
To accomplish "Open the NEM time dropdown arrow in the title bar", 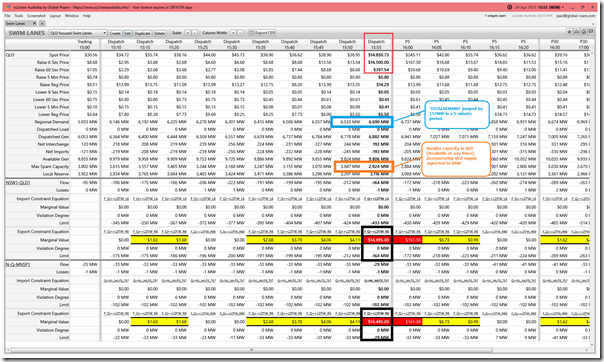I will pyautogui.click(x=563, y=7).
